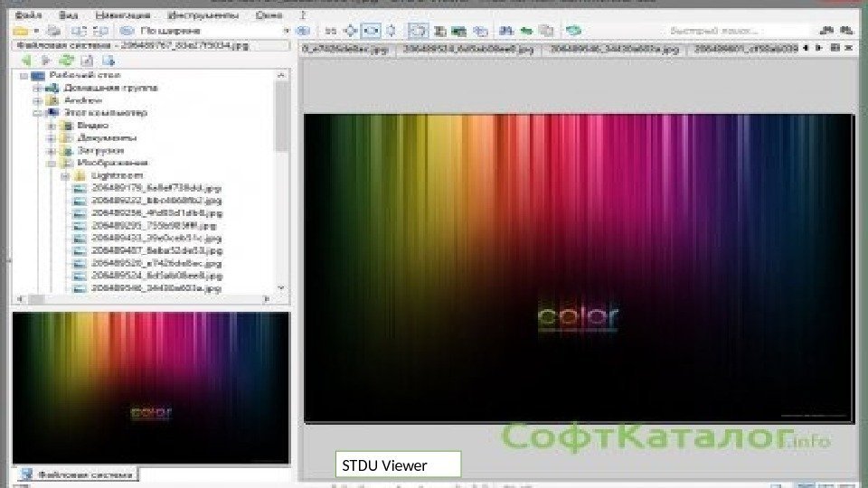Image resolution: width=868 pixels, height=488 pixels.
Task: Click the tab scroll right arrow
Action: point(819,49)
